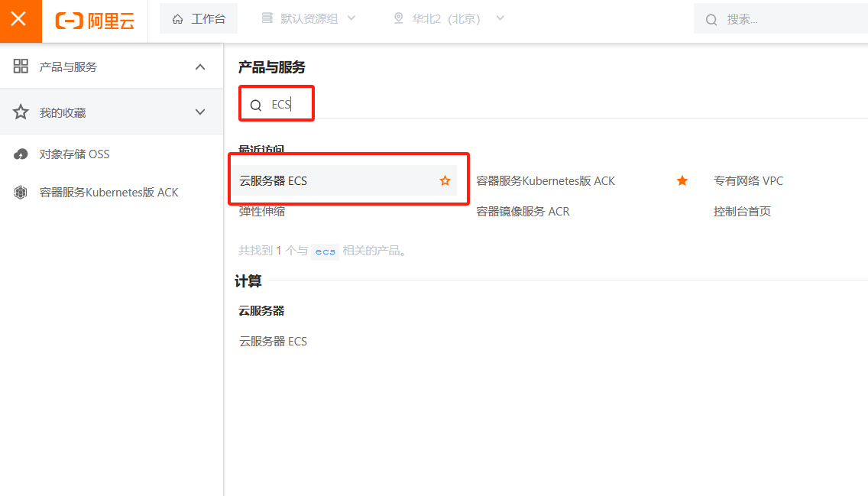
Task: Click the magnifier icon in top search
Action: coord(711,20)
